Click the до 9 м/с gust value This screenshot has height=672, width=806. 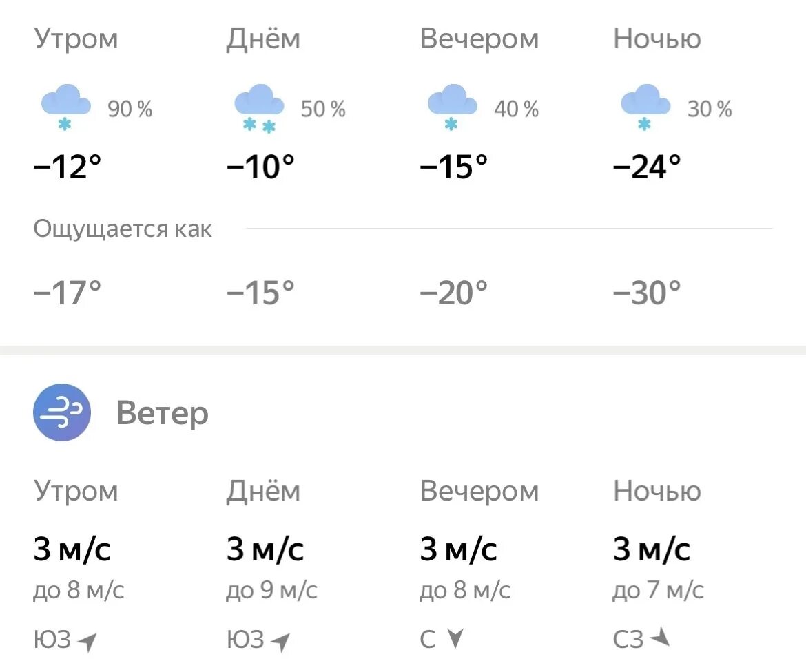272,590
